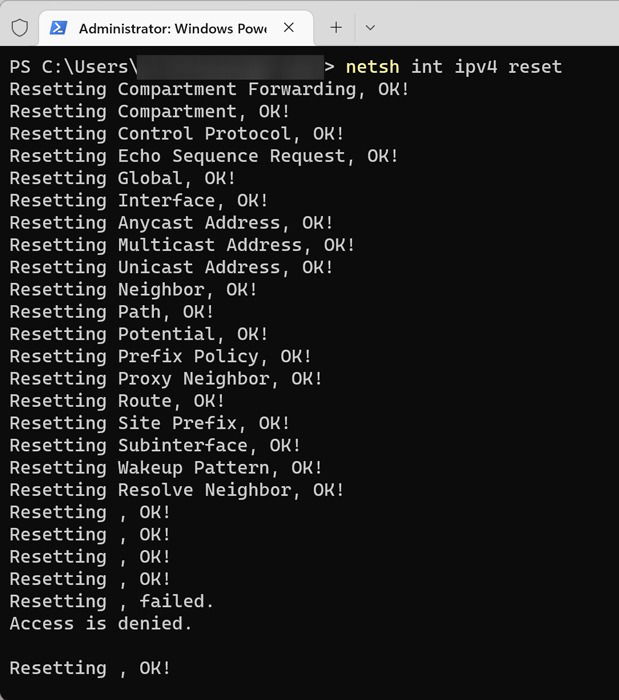Click the "Resetting Wakeup Pattern" line
Image resolution: width=619 pixels, height=700 pixels.
166,468
